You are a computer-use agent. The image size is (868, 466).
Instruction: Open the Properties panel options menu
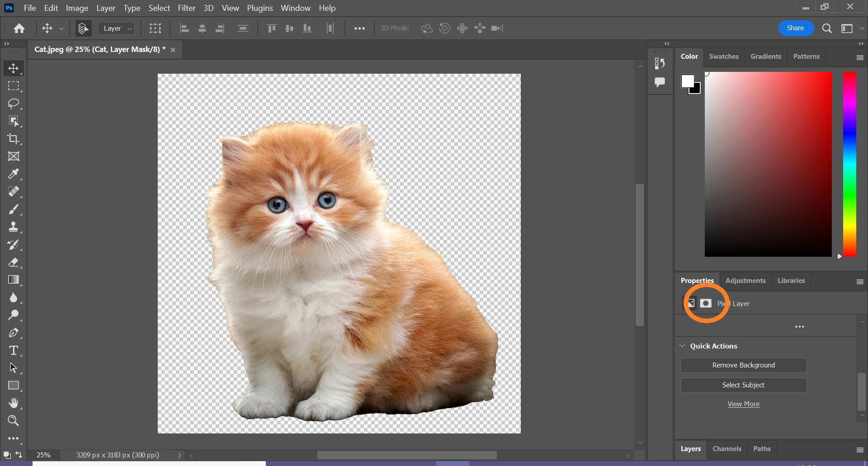pos(860,282)
